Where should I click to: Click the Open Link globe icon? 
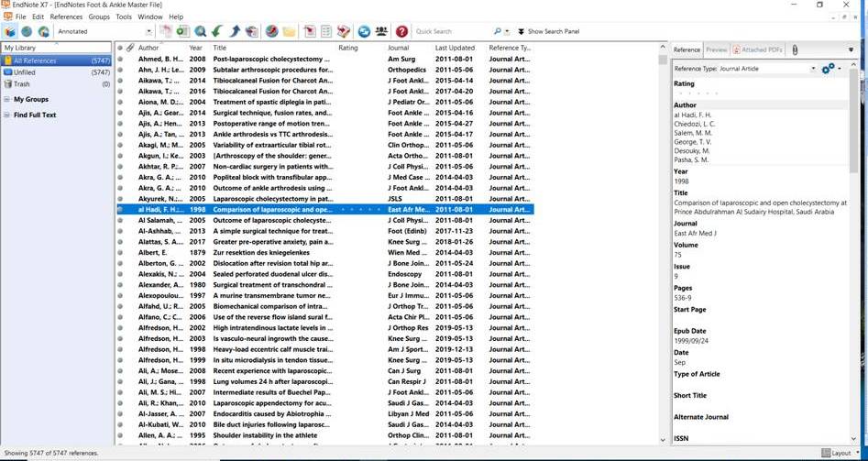tap(271, 31)
